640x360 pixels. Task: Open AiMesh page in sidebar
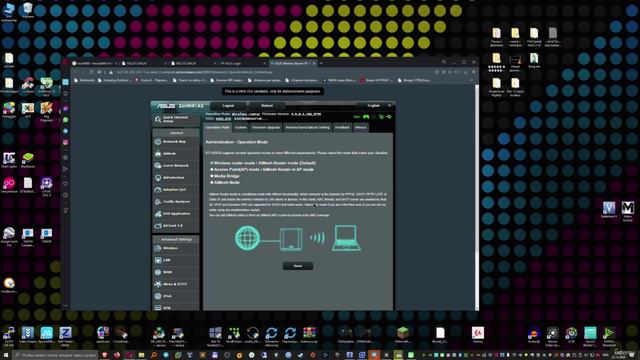click(176, 153)
